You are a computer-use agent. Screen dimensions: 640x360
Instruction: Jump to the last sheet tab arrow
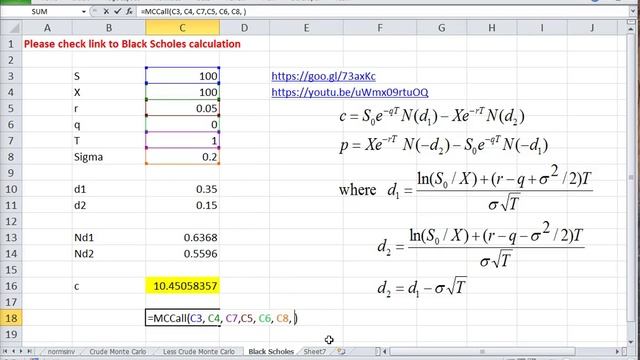(x=29, y=351)
